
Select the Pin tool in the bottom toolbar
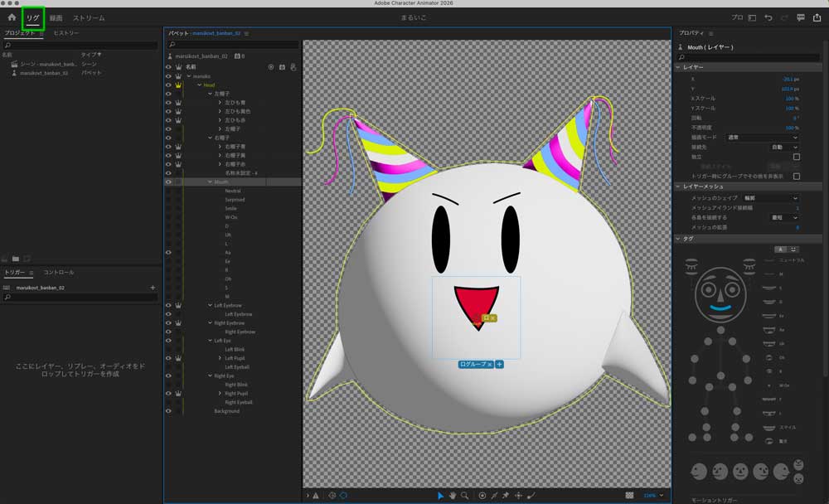point(507,495)
